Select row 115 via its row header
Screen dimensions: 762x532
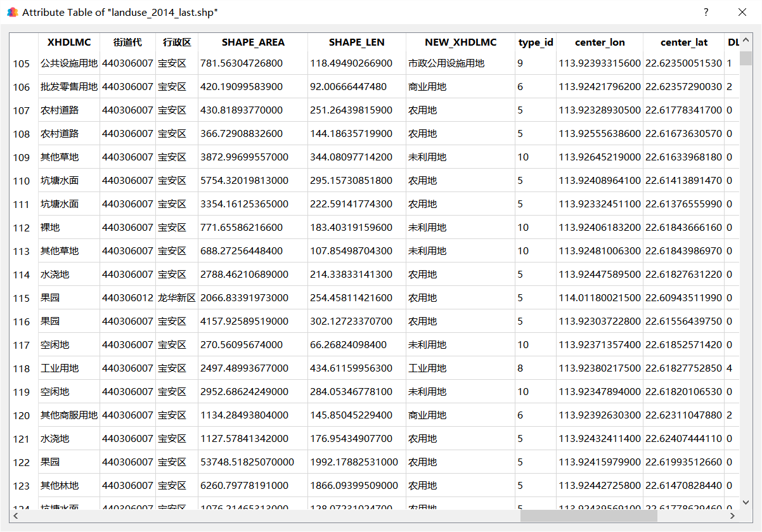pos(22,298)
